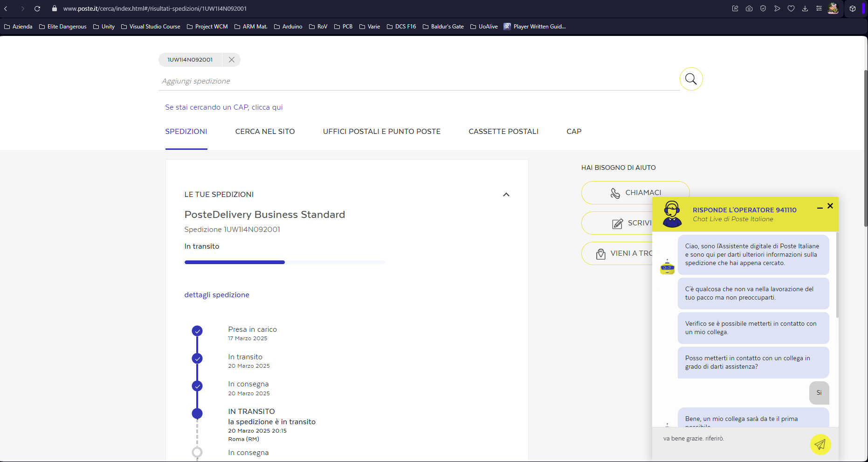Click the browser forward arrow
The image size is (868, 462).
pyautogui.click(x=22, y=8)
